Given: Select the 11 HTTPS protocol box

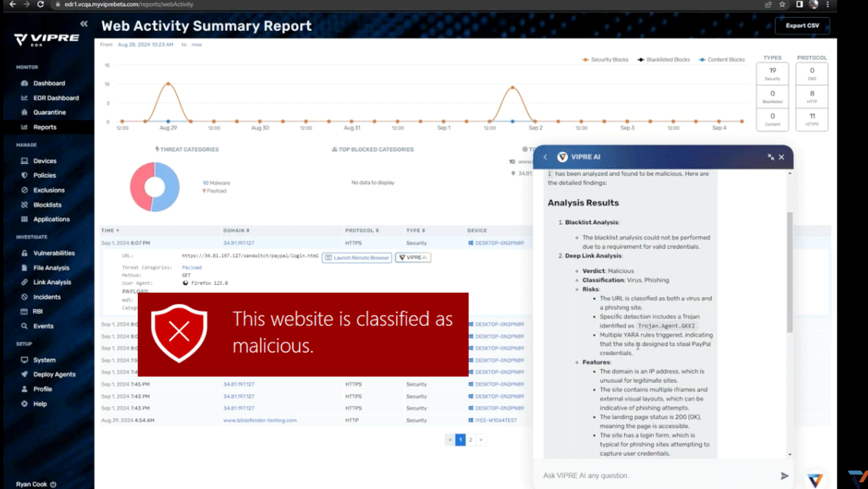Looking at the screenshot, I should (812, 119).
